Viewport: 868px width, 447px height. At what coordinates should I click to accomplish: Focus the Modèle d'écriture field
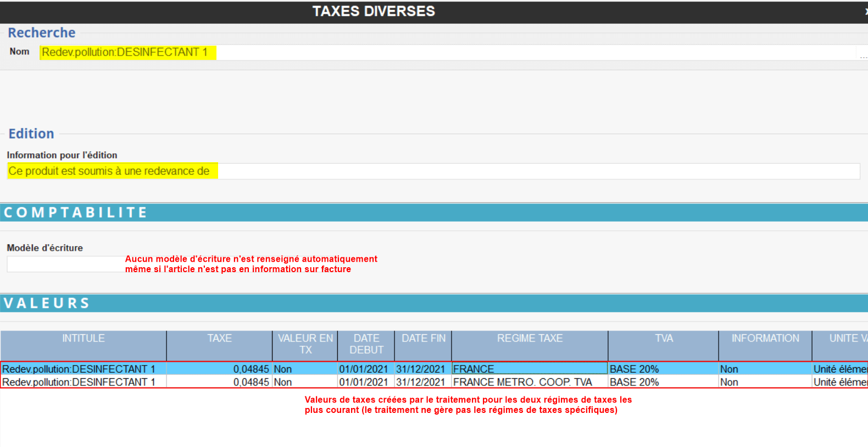[65, 264]
